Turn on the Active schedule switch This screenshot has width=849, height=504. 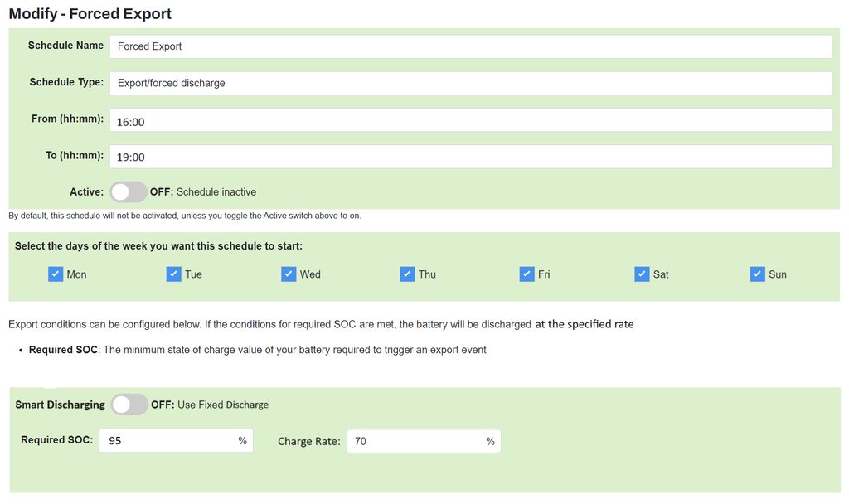[x=129, y=191]
